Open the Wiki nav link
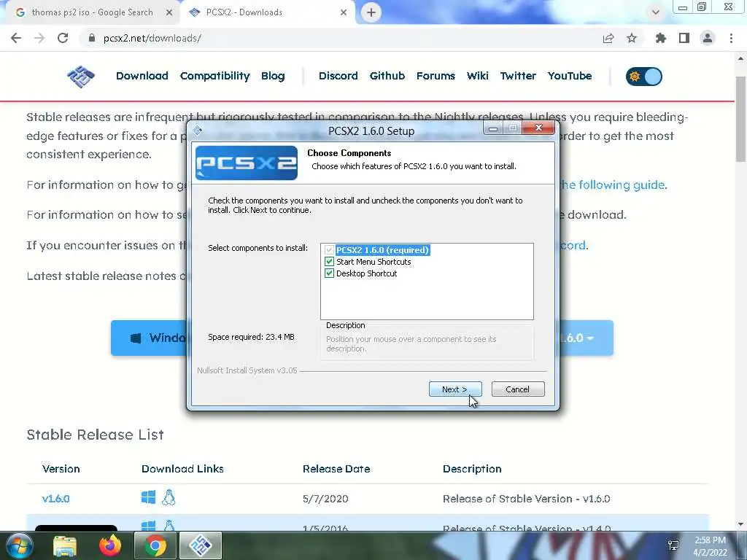The height and width of the screenshot is (560, 747). [x=478, y=76]
